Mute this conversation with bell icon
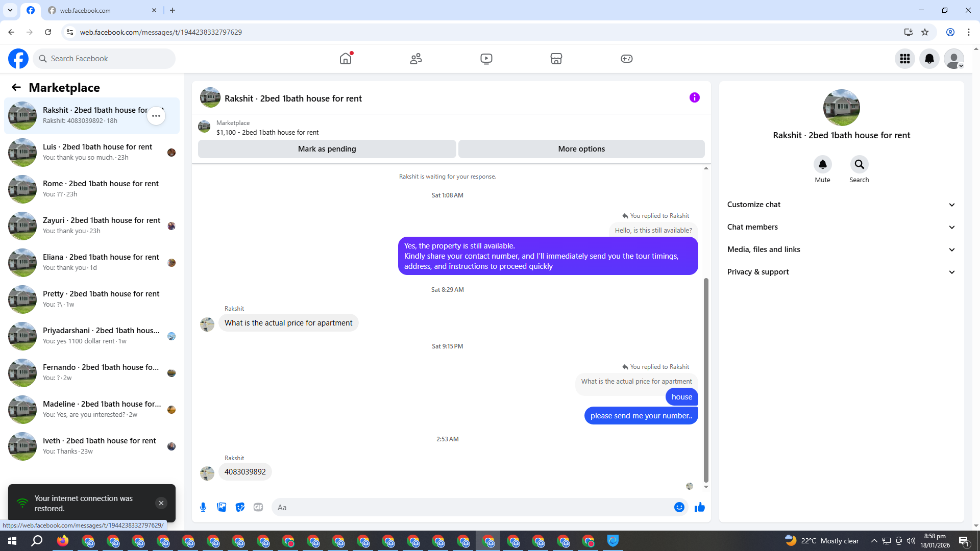Screen dimensions: 980x551 [x=822, y=164]
